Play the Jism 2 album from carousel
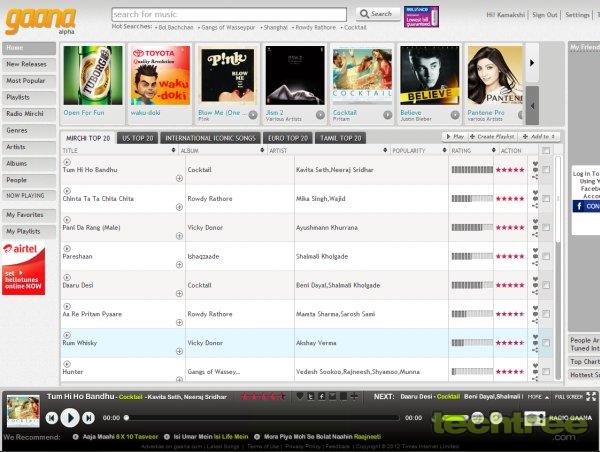 (x=320, y=115)
